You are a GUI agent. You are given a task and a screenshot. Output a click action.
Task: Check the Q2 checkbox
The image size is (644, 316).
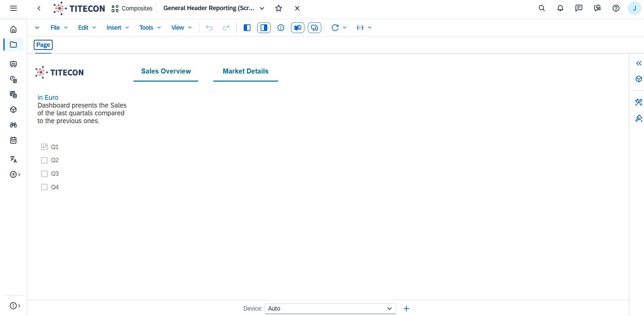(44, 160)
